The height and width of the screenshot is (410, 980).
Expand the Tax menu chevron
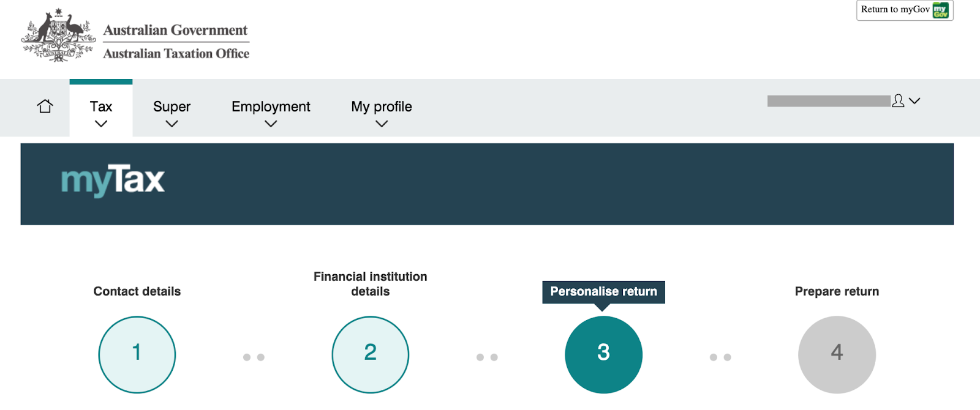click(x=101, y=124)
